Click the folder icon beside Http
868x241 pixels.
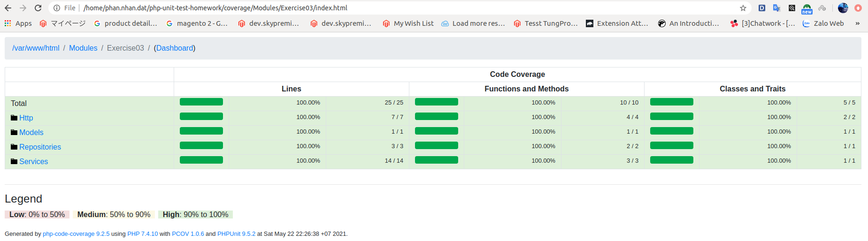pos(14,118)
